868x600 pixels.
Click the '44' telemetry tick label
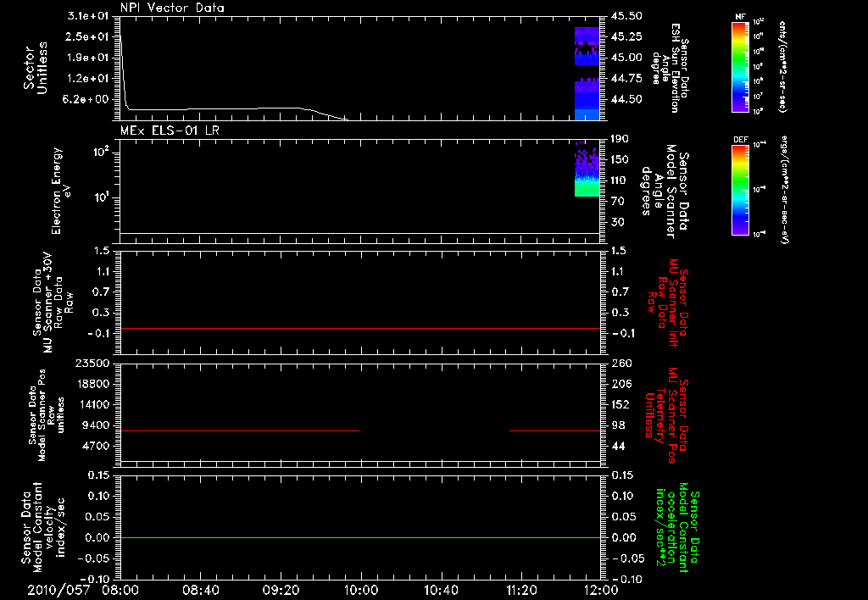tap(618, 446)
